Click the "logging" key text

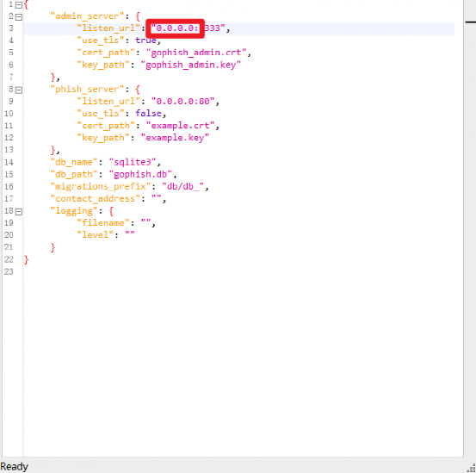tap(74, 211)
